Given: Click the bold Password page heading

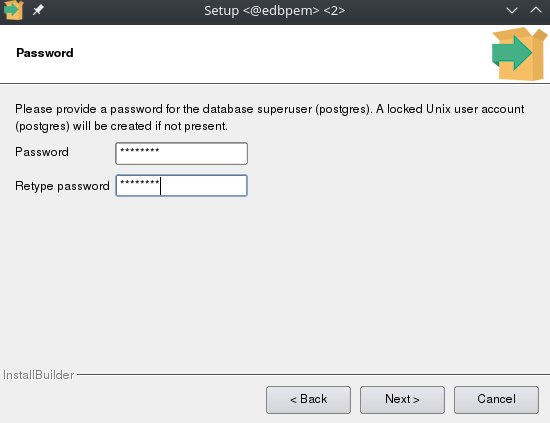Looking at the screenshot, I should click(45, 53).
